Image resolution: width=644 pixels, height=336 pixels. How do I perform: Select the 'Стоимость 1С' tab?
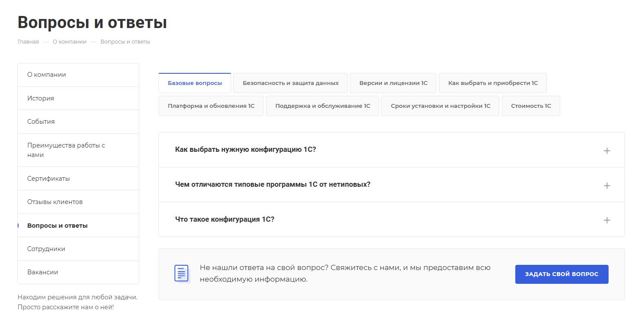(531, 106)
